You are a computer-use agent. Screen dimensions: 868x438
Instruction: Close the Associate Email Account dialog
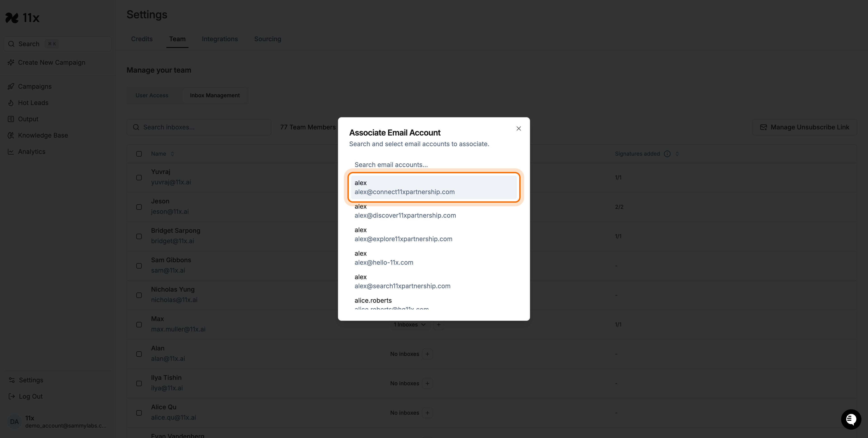(x=519, y=129)
